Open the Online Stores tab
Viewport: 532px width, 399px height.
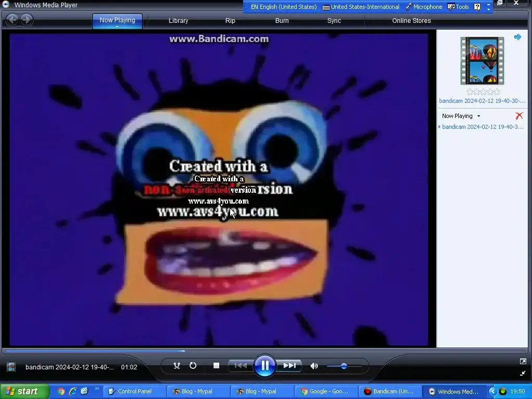tap(411, 21)
